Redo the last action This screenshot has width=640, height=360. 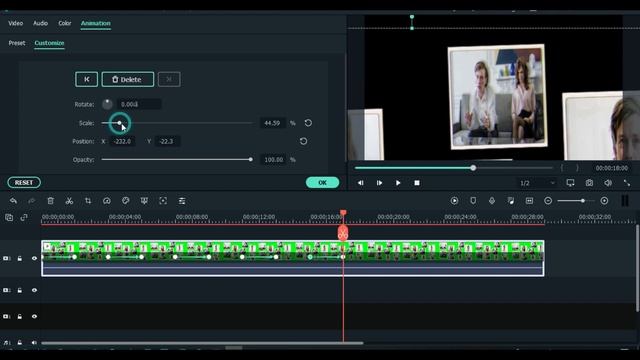(31, 201)
